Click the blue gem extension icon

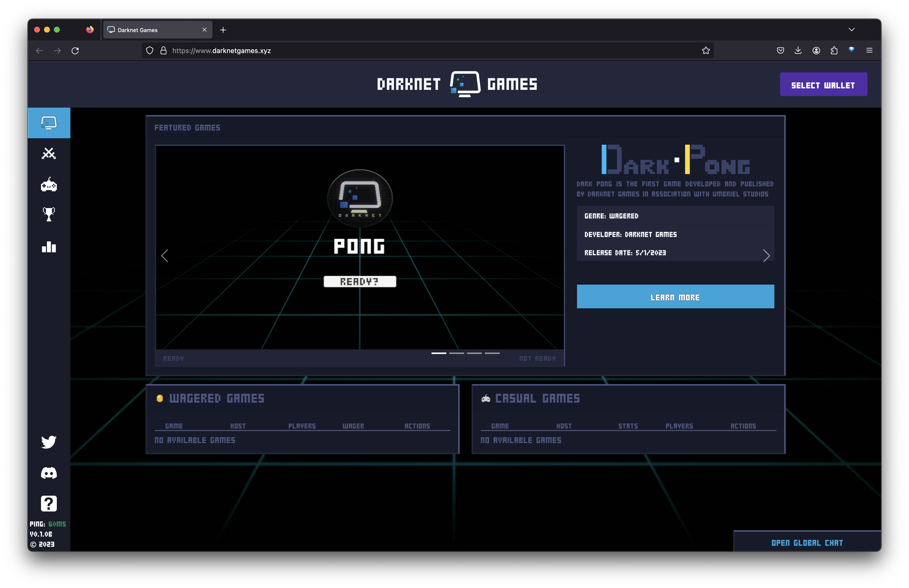(851, 50)
